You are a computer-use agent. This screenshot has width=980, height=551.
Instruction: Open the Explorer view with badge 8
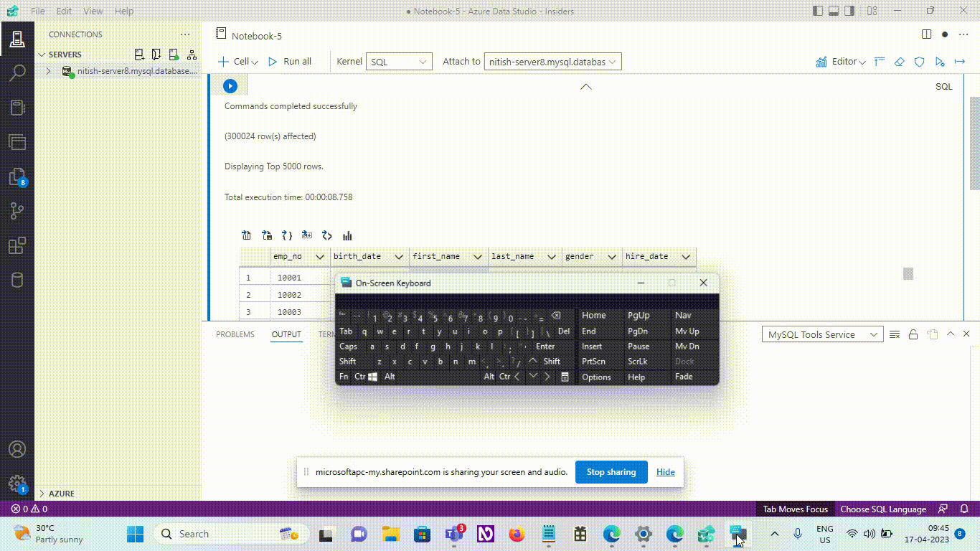pyautogui.click(x=17, y=177)
